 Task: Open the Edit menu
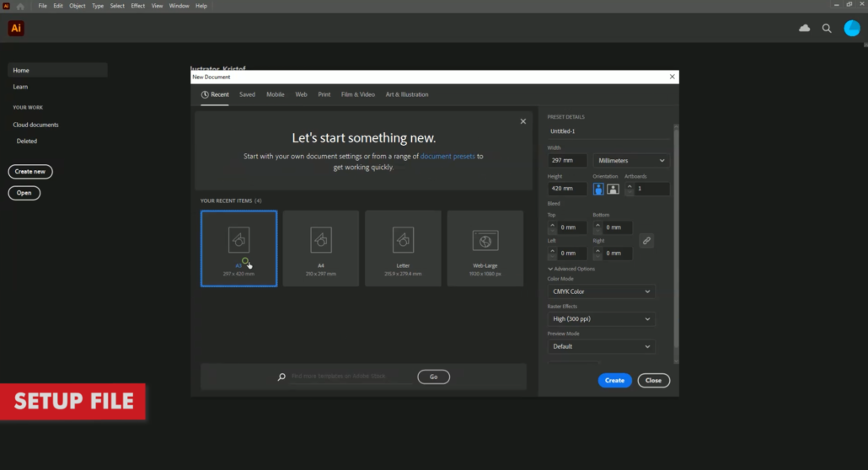point(58,6)
